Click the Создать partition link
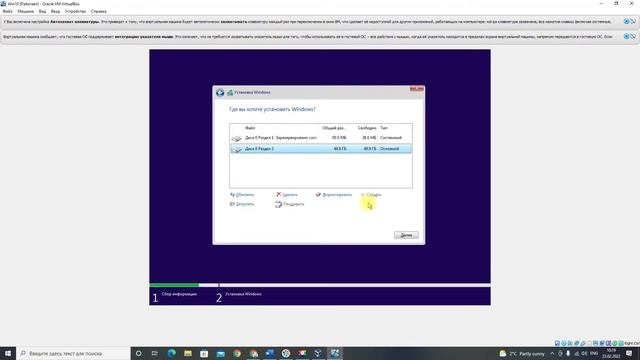The width and height of the screenshot is (640, 360). click(x=371, y=195)
